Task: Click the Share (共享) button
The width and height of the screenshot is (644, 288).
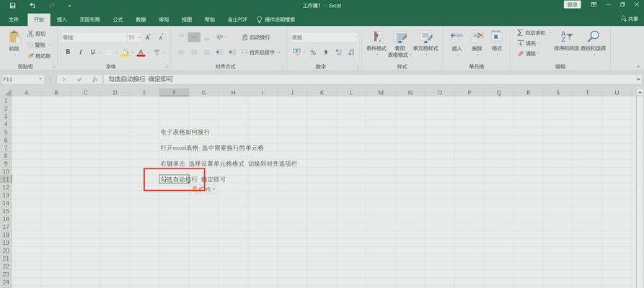Action: [x=627, y=19]
